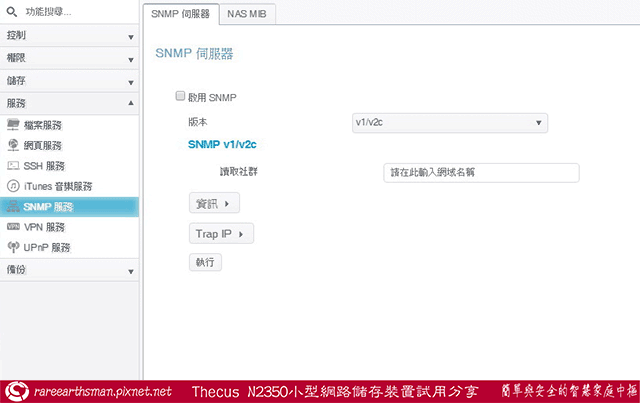Select SNMP 服務 network icon
This screenshot has width=640, height=403.
click(14, 207)
